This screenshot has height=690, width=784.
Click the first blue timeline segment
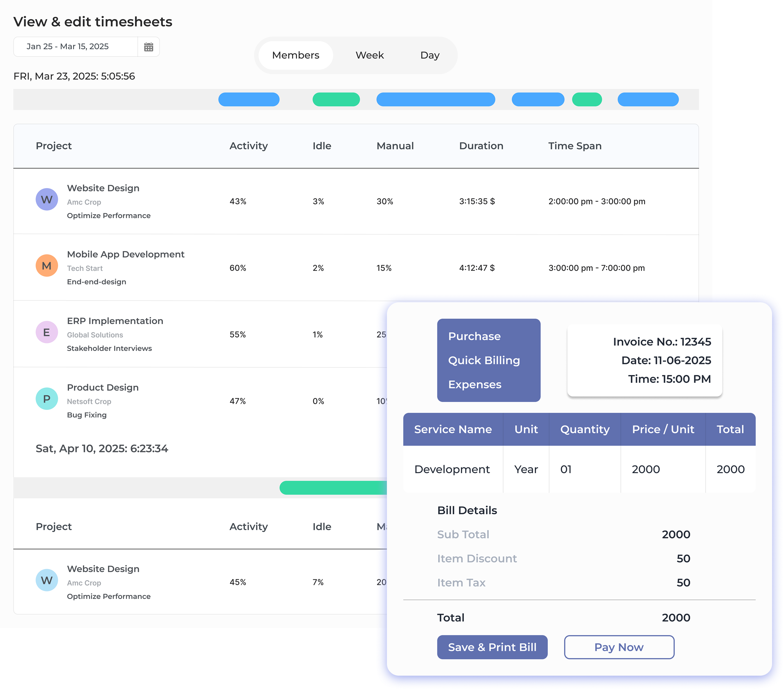pos(249,99)
